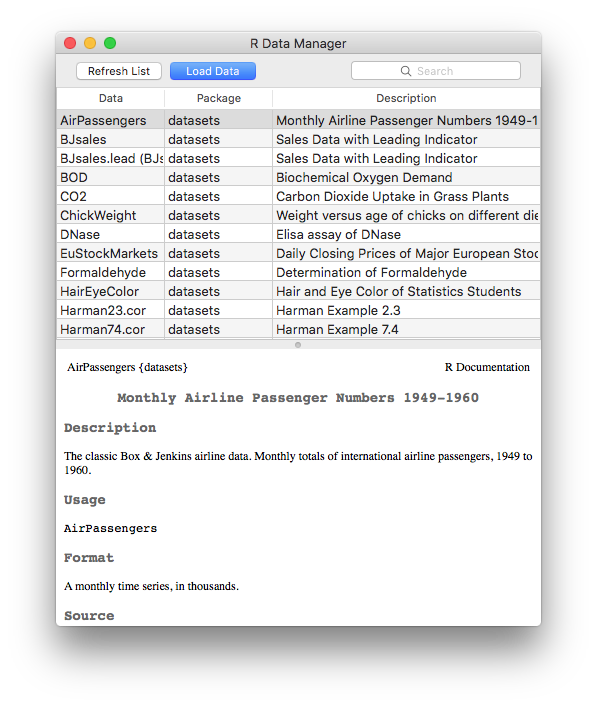The image size is (597, 706).
Task: Click the 'classic Box & Jenkins airline data' paragraph
Action: [298, 463]
